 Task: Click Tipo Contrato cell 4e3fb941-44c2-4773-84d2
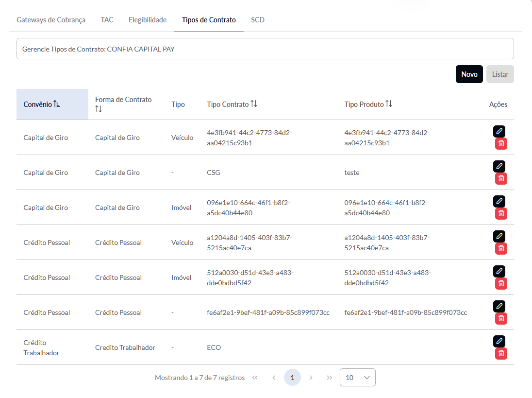click(249, 138)
